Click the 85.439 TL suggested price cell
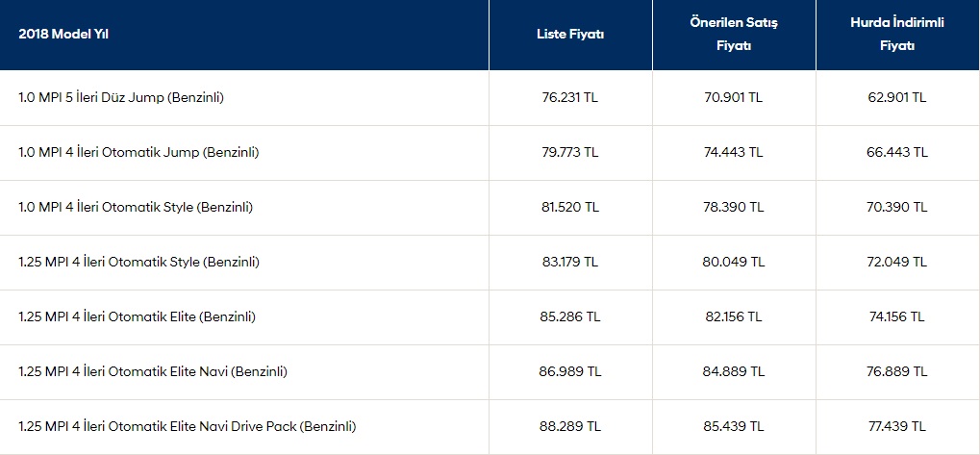The image size is (980, 455). 734,427
